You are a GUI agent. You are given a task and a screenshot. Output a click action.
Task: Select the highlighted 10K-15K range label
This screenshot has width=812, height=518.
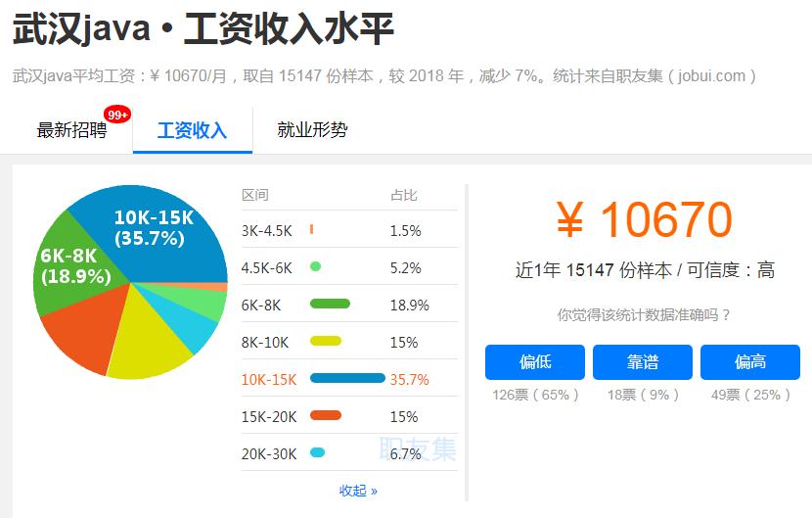[269, 380]
